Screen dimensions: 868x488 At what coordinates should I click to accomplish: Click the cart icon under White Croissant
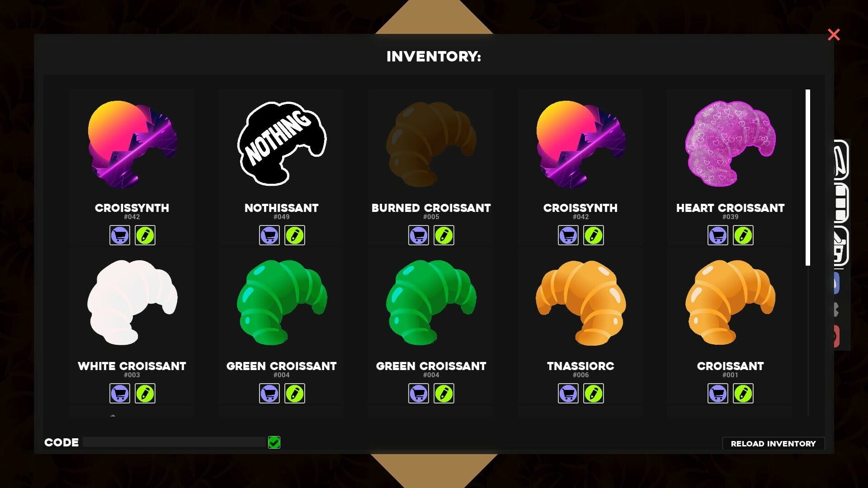(120, 394)
